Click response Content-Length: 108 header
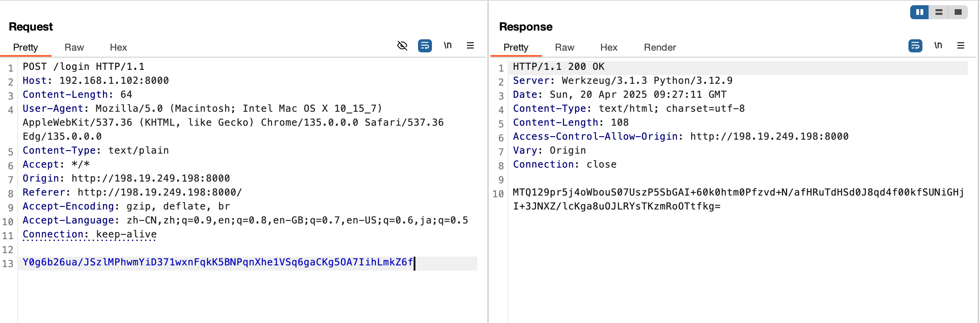Viewport: 980px width, 323px height. [x=571, y=123]
